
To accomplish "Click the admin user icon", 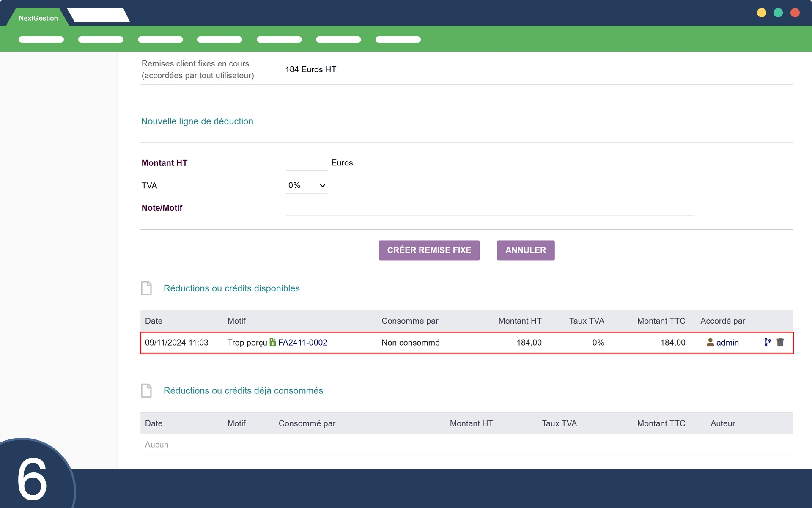I will (710, 342).
